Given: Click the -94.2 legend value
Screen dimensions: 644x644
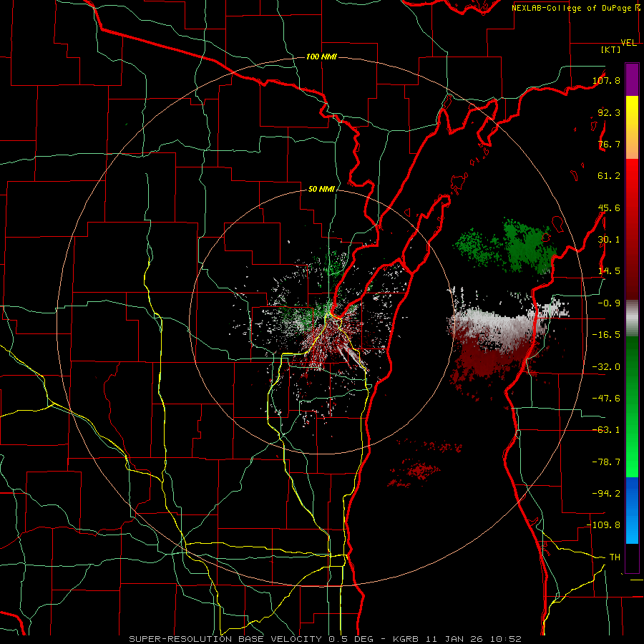Looking at the screenshot, I should point(607,494).
